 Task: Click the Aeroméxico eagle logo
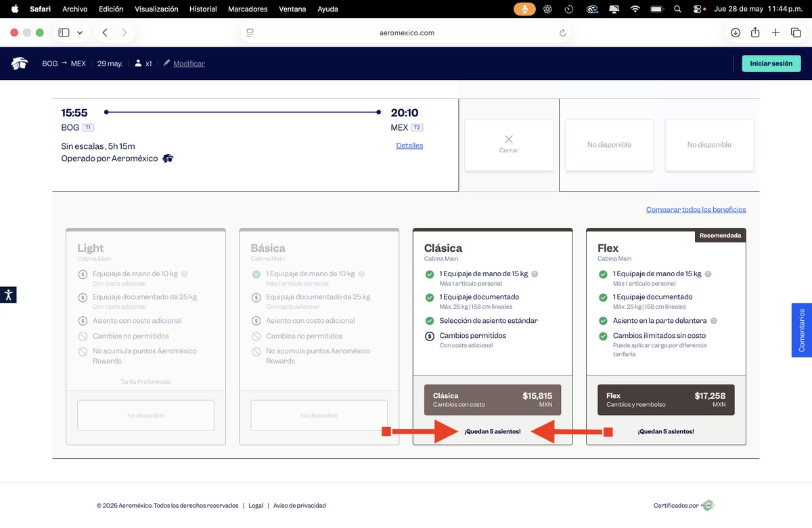(x=20, y=64)
